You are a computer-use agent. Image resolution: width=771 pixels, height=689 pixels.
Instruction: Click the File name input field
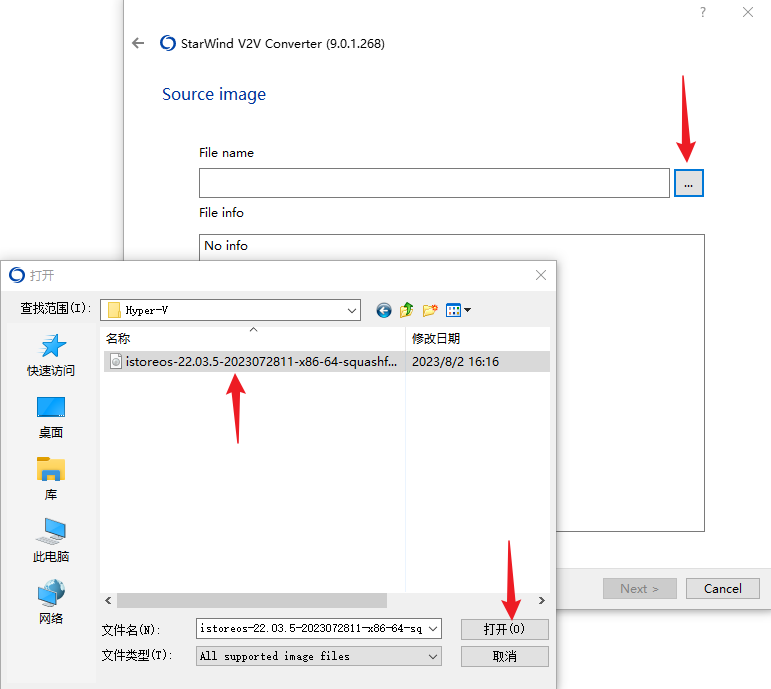click(x=434, y=183)
